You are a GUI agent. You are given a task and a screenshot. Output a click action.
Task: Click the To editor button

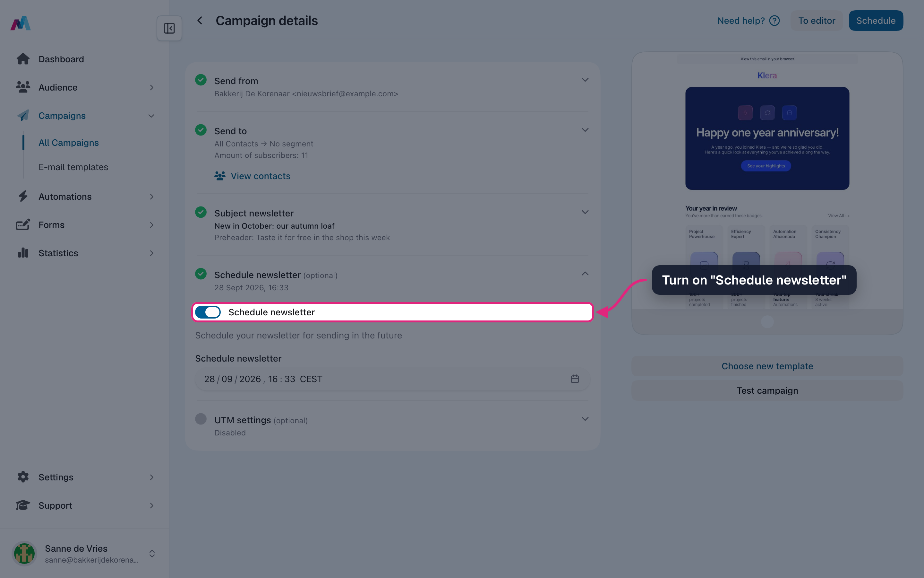coord(817,21)
